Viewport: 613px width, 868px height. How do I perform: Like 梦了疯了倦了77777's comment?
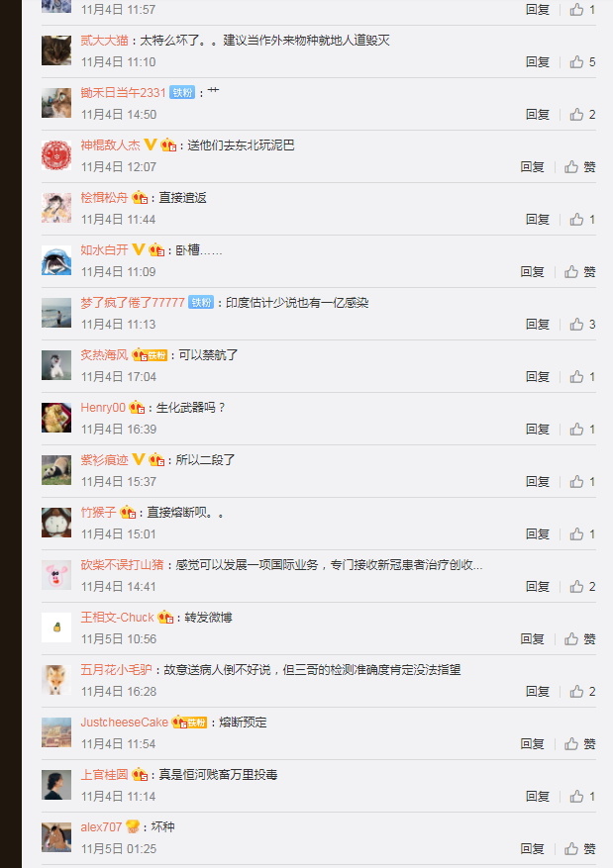(582, 324)
